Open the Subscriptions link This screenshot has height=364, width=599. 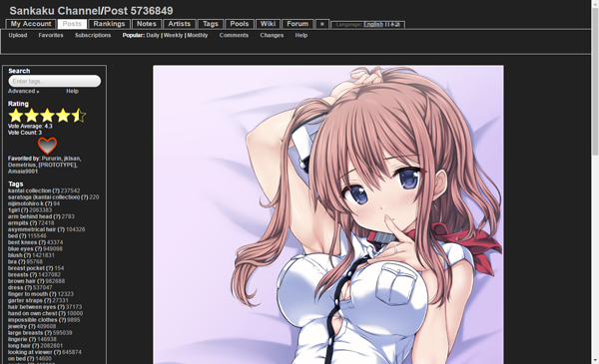tap(93, 35)
